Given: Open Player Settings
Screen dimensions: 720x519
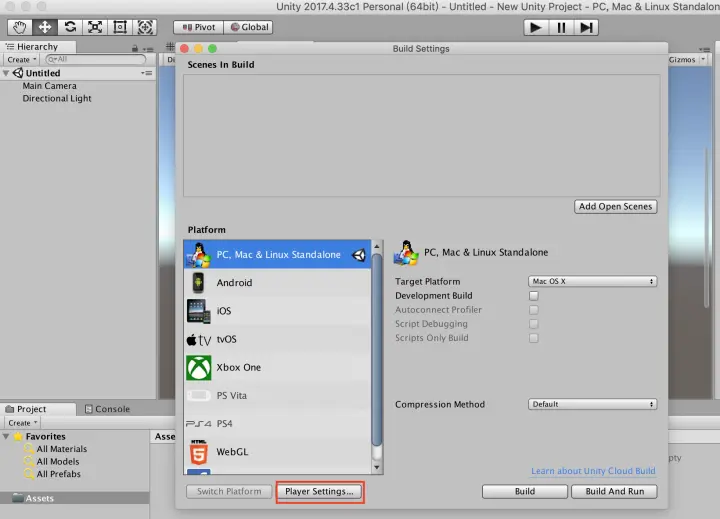Looking at the screenshot, I should click(320, 491).
